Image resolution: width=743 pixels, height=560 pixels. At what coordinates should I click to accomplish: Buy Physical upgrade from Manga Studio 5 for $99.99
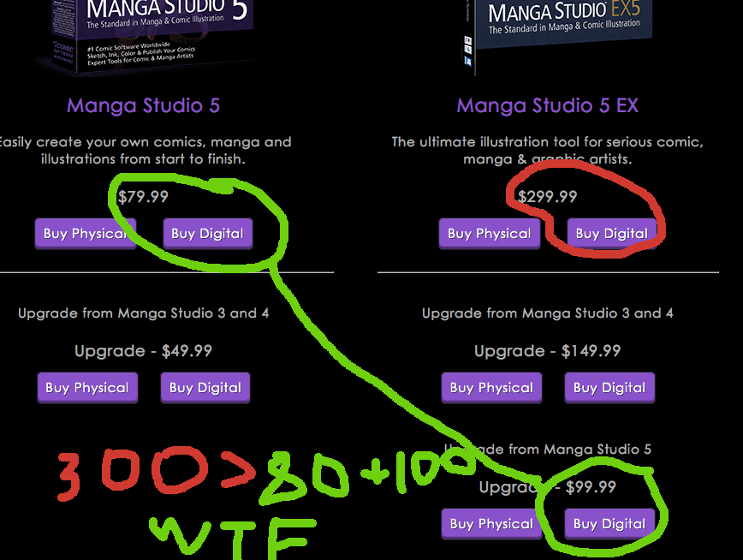(492, 523)
